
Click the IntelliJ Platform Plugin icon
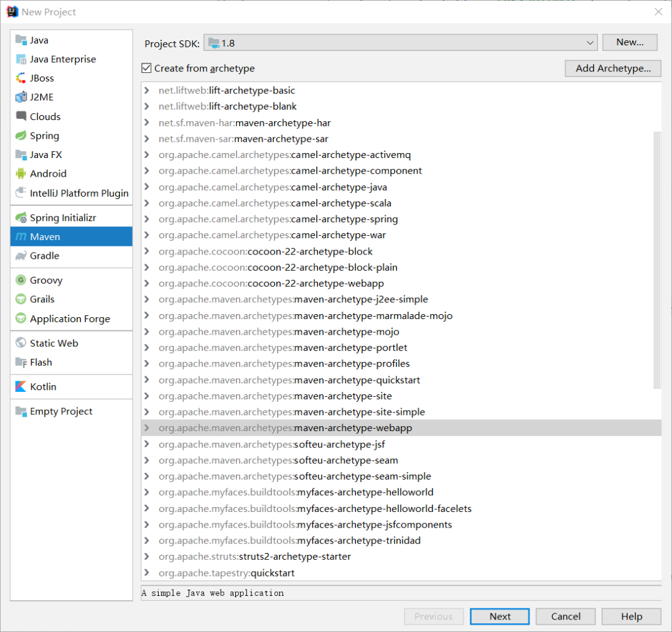tap(21, 193)
